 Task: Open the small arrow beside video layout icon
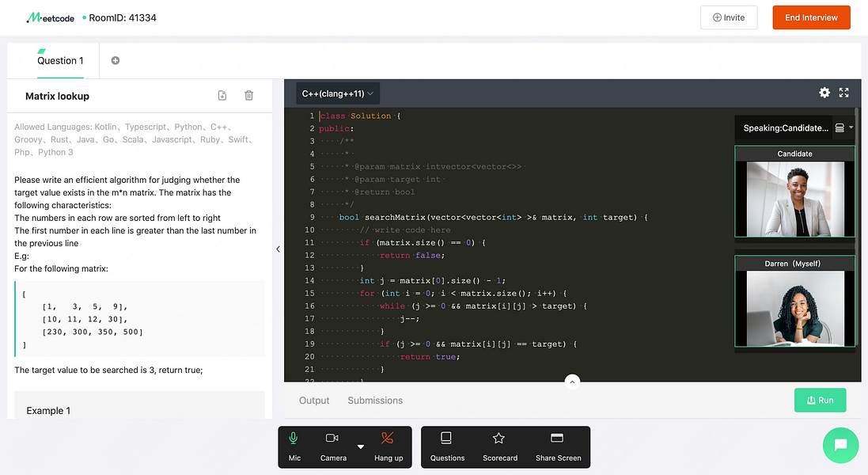point(851,128)
